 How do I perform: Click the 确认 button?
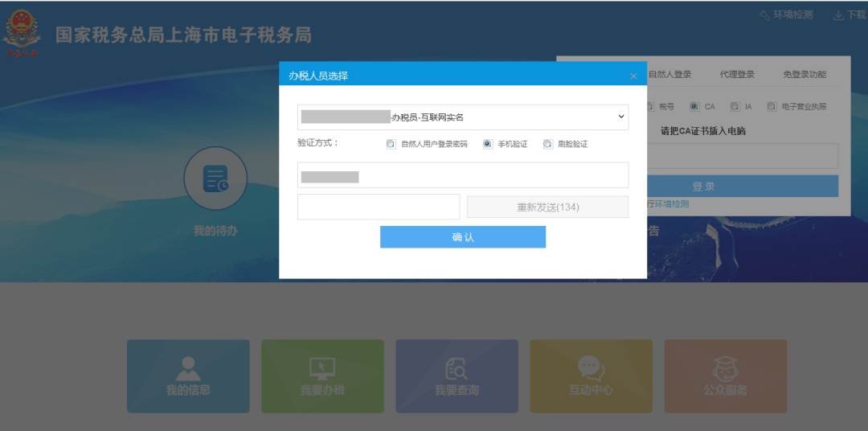[462, 237]
